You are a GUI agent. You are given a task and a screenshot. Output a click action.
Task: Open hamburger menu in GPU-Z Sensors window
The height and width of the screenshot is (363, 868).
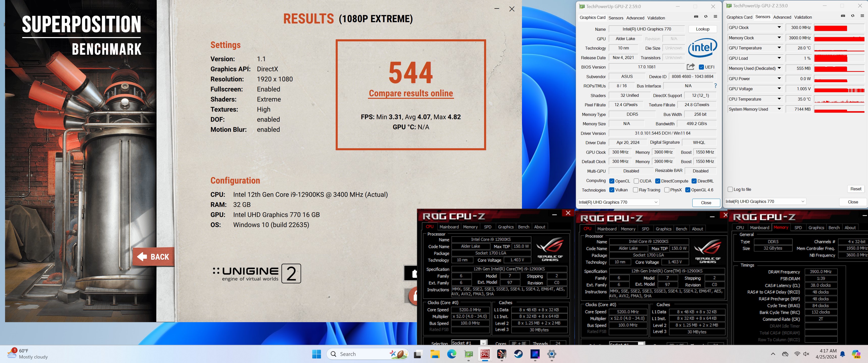coord(862,16)
